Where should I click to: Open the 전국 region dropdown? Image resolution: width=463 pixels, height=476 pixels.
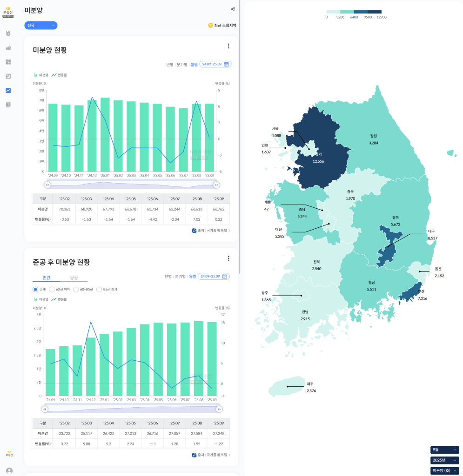41,25
